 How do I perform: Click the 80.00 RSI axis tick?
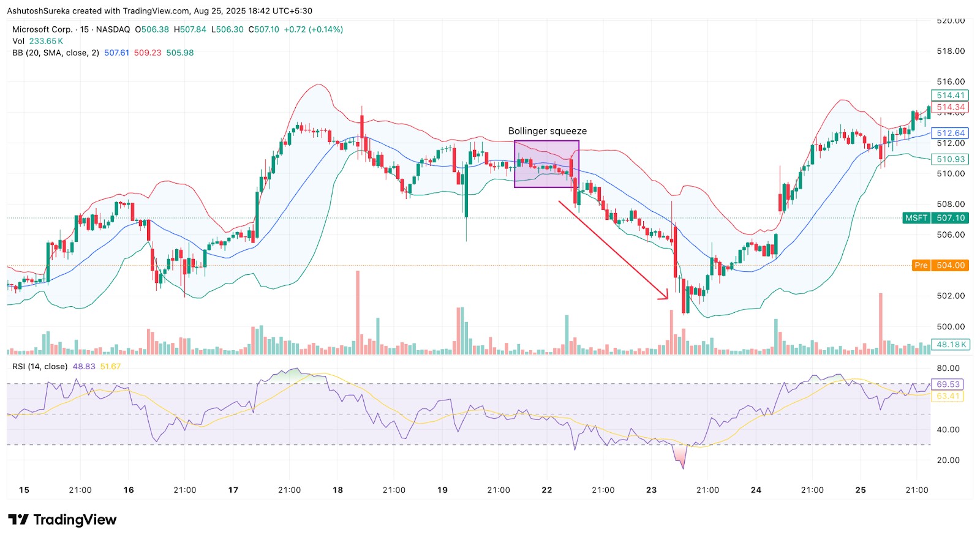(948, 369)
